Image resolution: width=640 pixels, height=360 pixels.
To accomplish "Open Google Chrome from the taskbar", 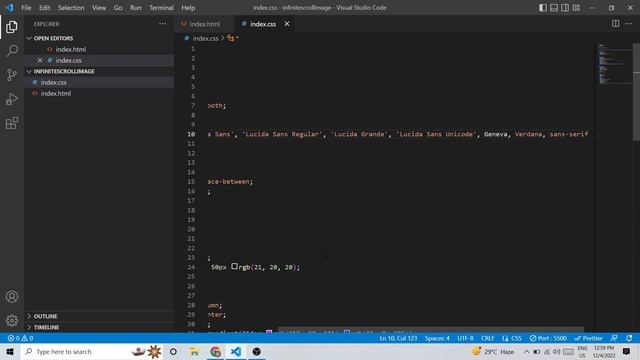I will [x=216, y=351].
